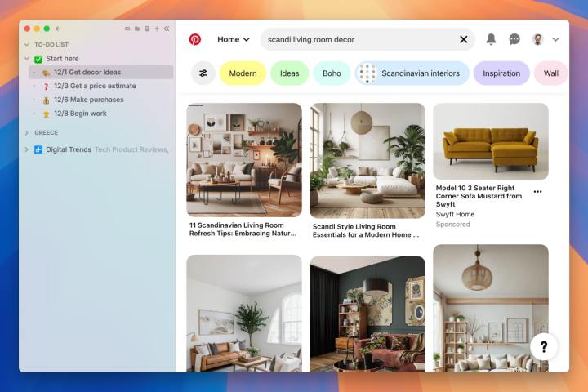Click the folder icon in sidebar header
This screenshot has width=588, height=392.
pyautogui.click(x=137, y=29)
